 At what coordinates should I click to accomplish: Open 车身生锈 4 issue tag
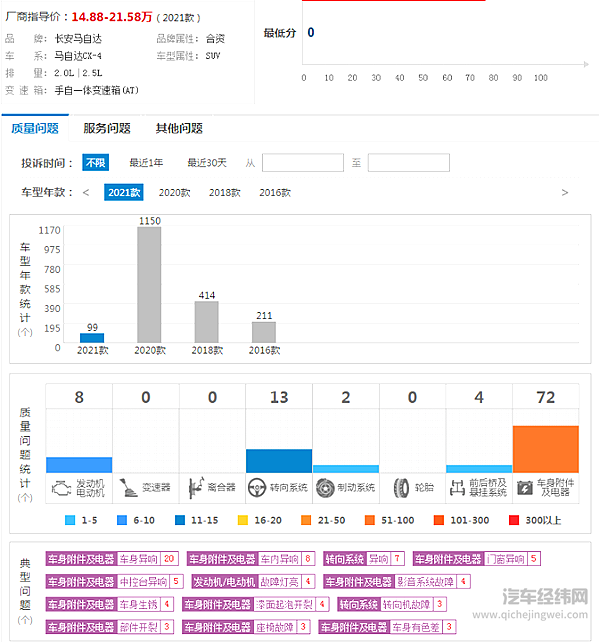tap(110, 604)
